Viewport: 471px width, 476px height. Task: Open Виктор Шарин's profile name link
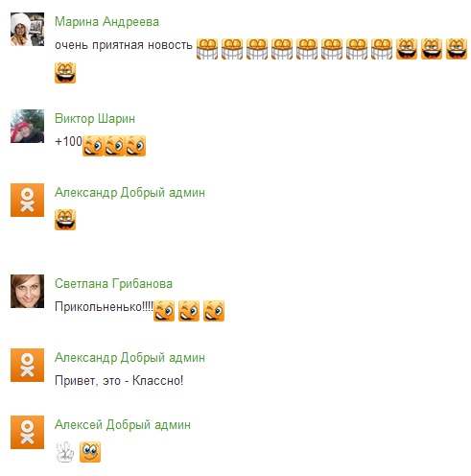[x=95, y=119]
